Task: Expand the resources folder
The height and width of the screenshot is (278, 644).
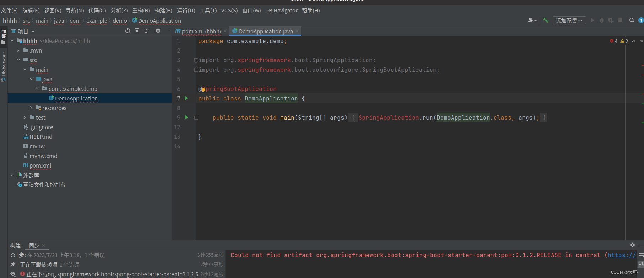Action: [31, 108]
